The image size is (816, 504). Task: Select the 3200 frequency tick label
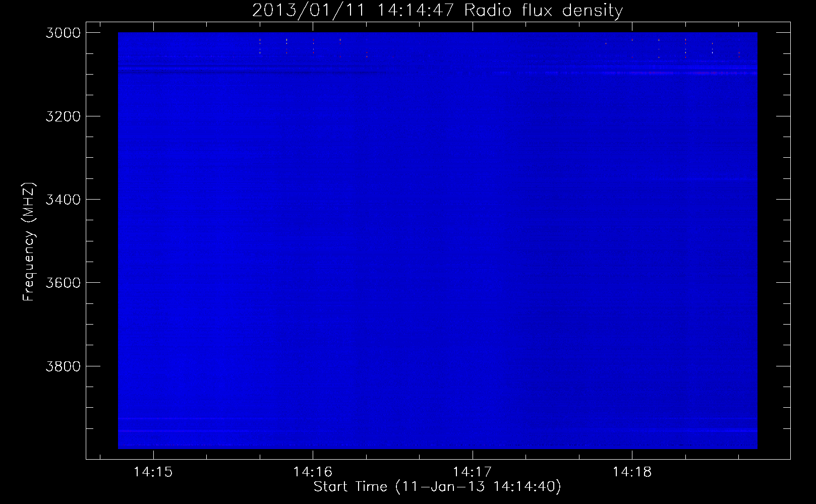coord(63,116)
